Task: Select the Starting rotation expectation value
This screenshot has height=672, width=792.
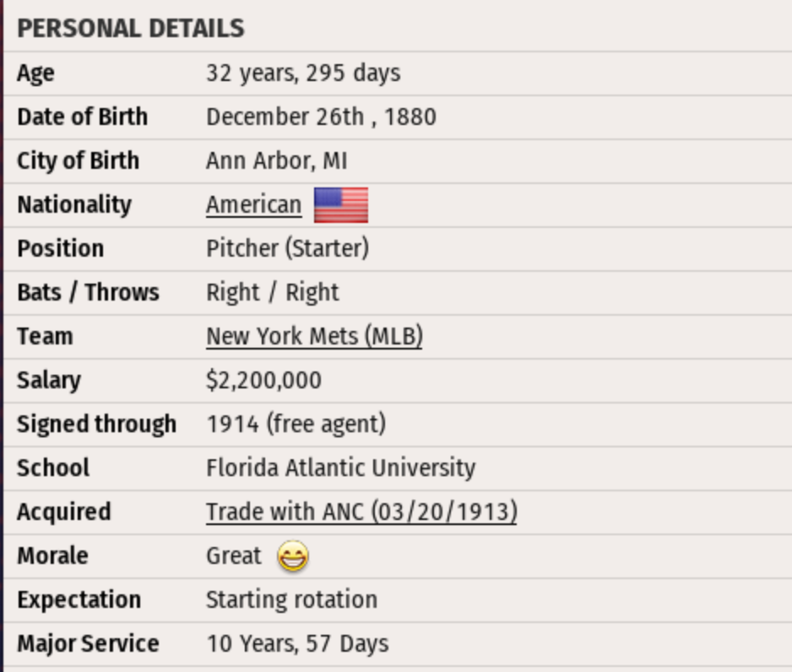Action: point(291,599)
